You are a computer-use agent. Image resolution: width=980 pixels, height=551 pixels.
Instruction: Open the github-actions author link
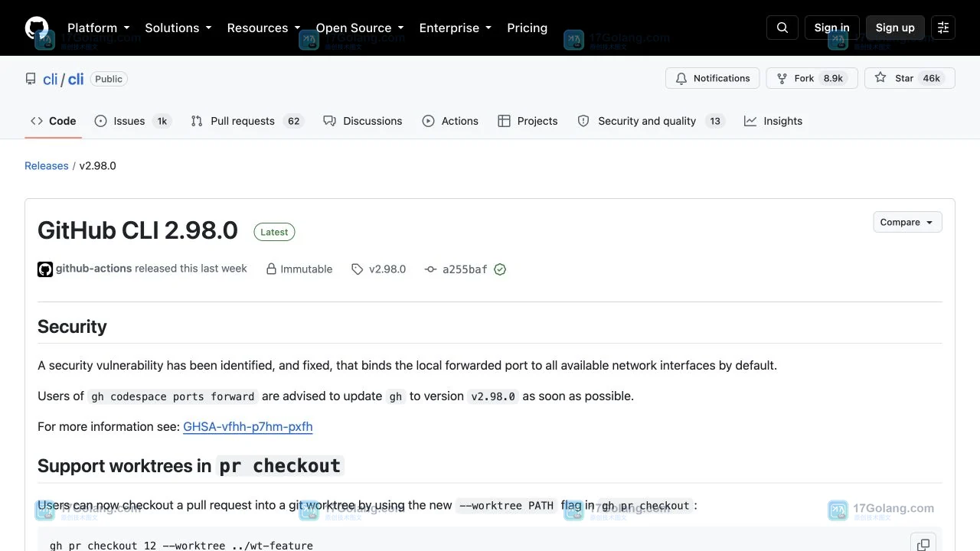click(x=94, y=269)
